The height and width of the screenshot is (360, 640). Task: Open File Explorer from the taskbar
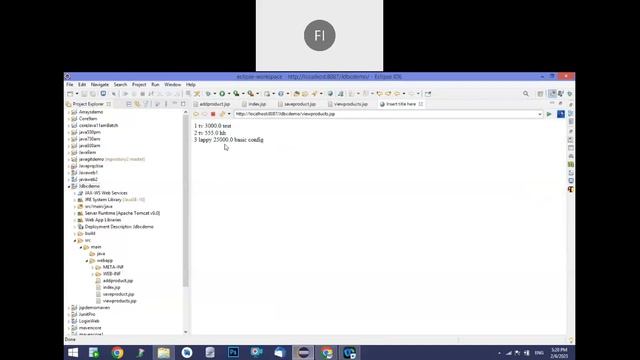[164, 353]
